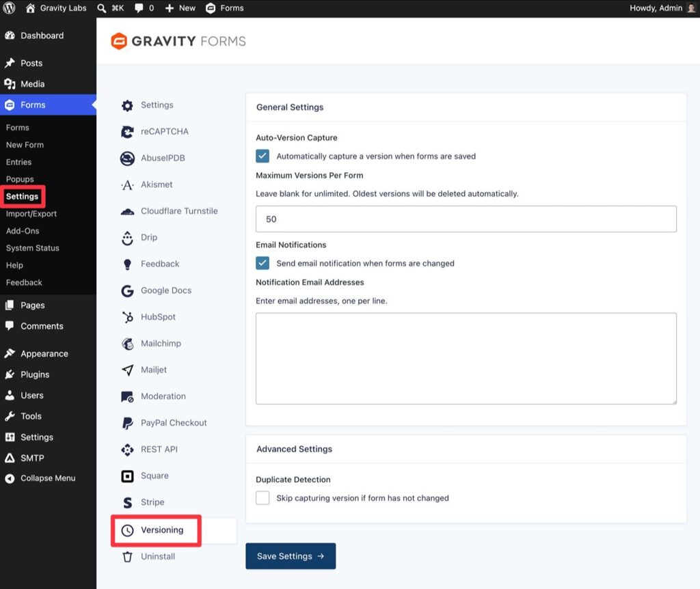Image resolution: width=700 pixels, height=589 pixels.
Task: Enable Skip capturing version if unchanged checkbox
Action: (262, 497)
